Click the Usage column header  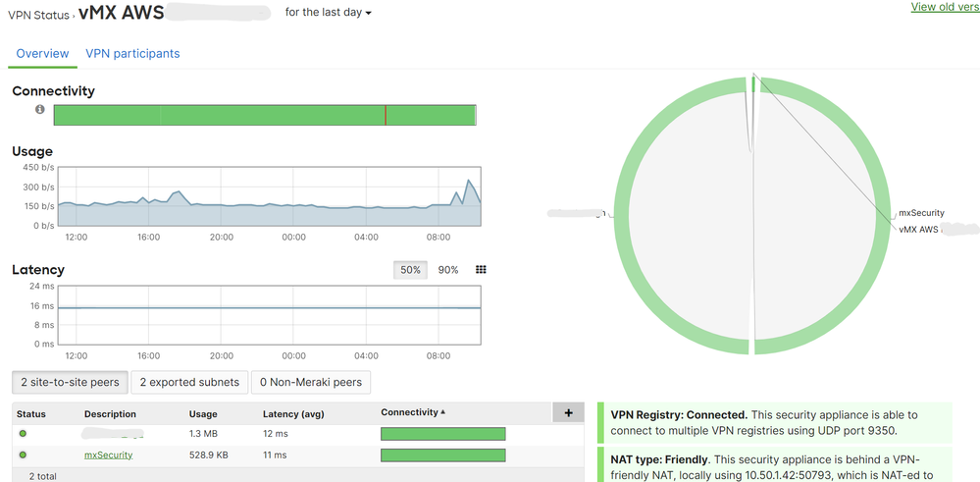(x=203, y=414)
